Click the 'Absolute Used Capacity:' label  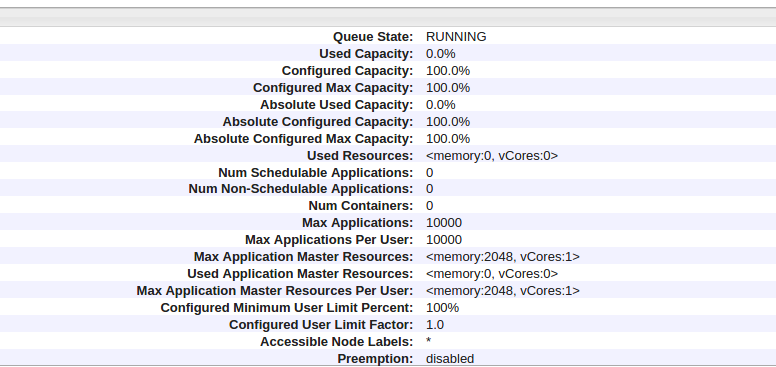point(337,104)
